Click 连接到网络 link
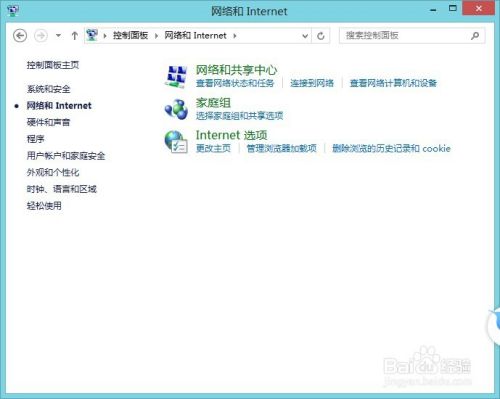Viewport: 500px width, 399px height. 312,83
